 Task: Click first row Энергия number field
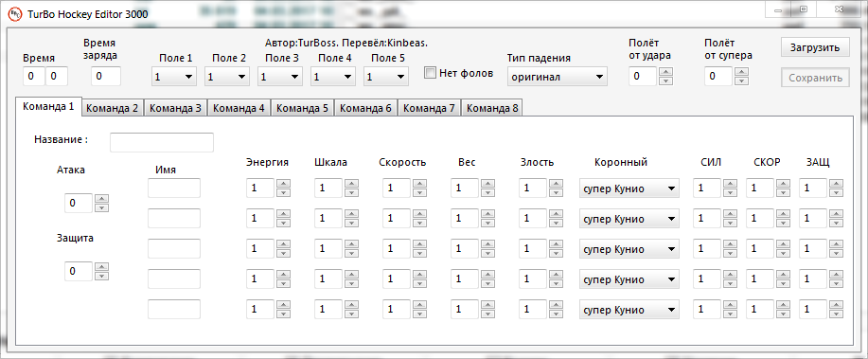260,188
